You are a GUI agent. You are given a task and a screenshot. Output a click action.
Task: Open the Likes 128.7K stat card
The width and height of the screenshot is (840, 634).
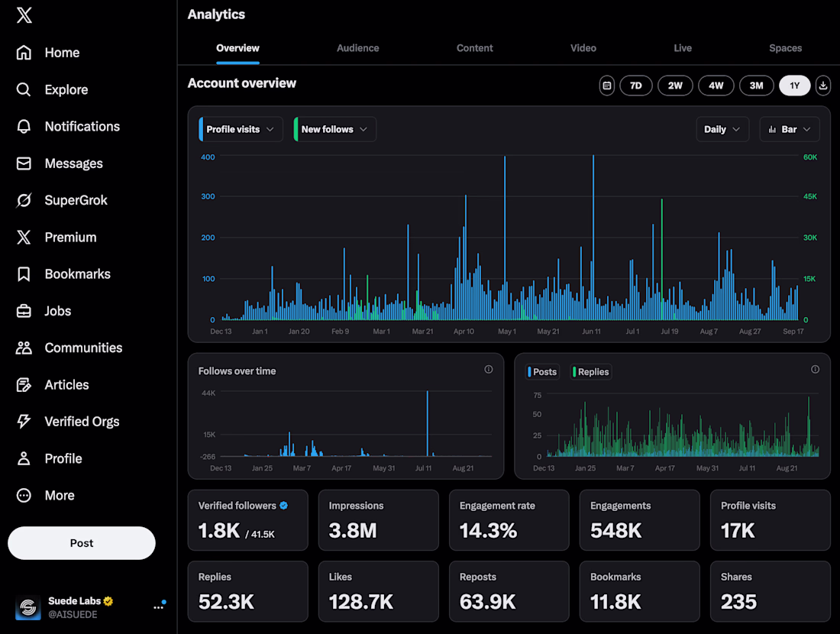(x=378, y=591)
